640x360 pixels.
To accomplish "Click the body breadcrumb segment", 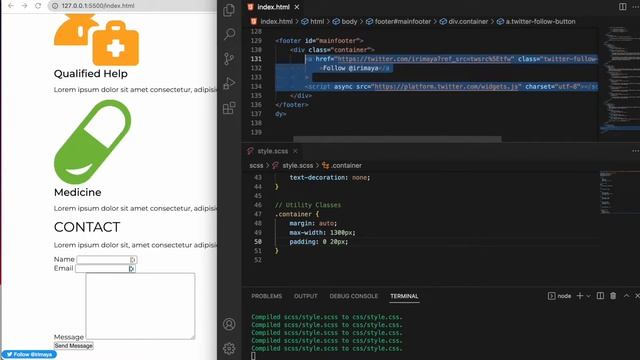I will (345, 22).
